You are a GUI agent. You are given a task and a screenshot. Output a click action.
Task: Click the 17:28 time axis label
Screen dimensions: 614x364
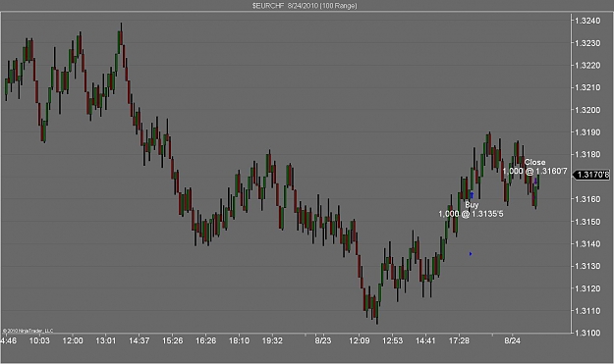pos(459,340)
